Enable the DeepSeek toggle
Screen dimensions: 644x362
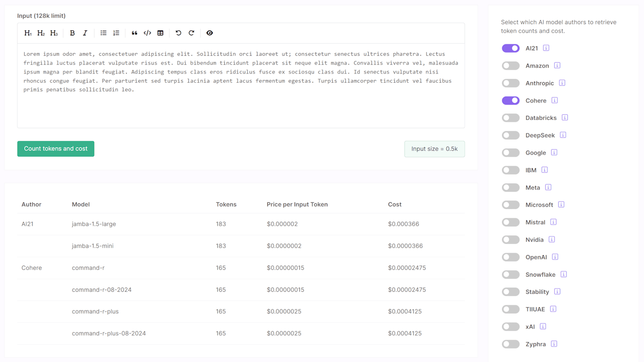510,135
